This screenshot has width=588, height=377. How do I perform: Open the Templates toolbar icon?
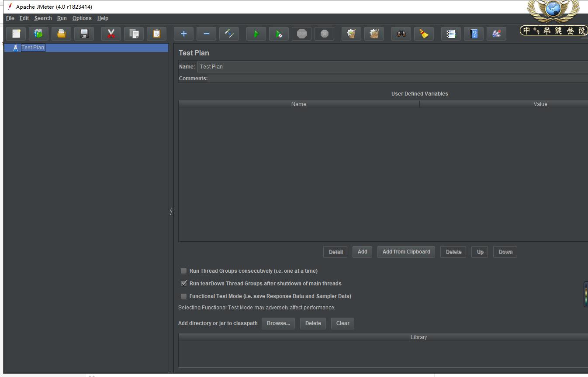[x=39, y=34]
